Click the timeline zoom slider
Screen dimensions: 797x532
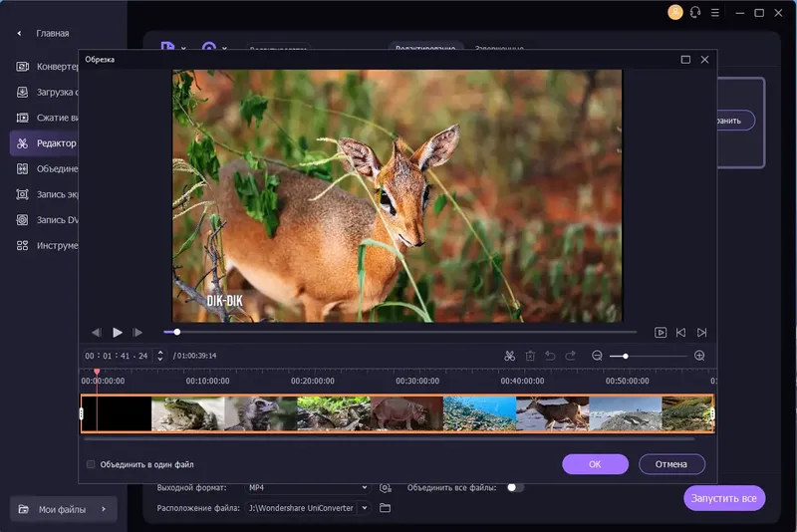click(648, 356)
